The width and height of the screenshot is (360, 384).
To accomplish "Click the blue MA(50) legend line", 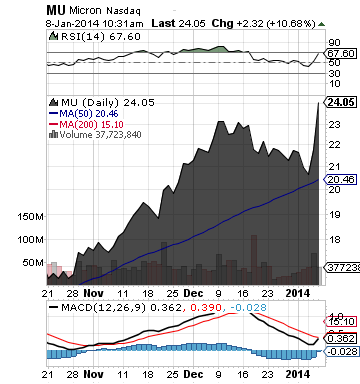I will [54, 113].
